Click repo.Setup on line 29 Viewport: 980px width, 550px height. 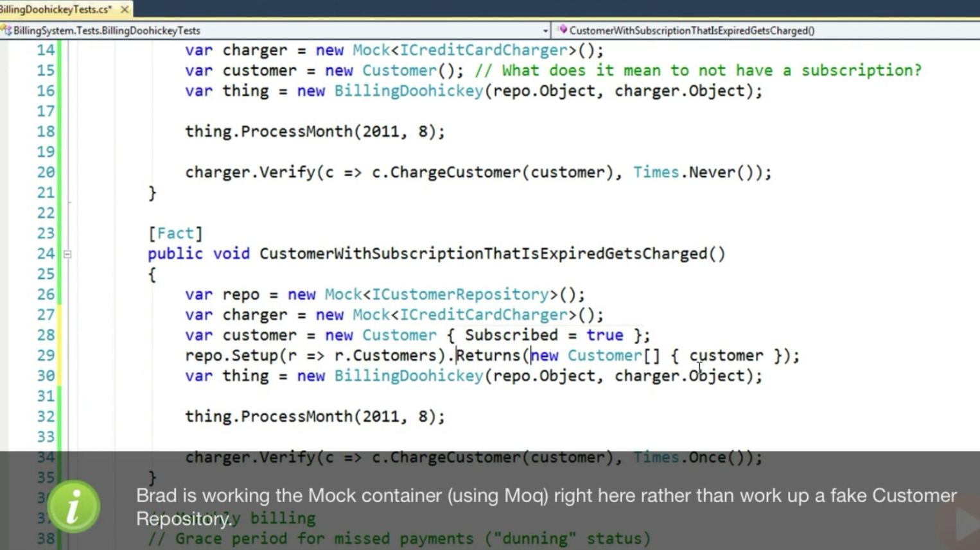(x=231, y=355)
